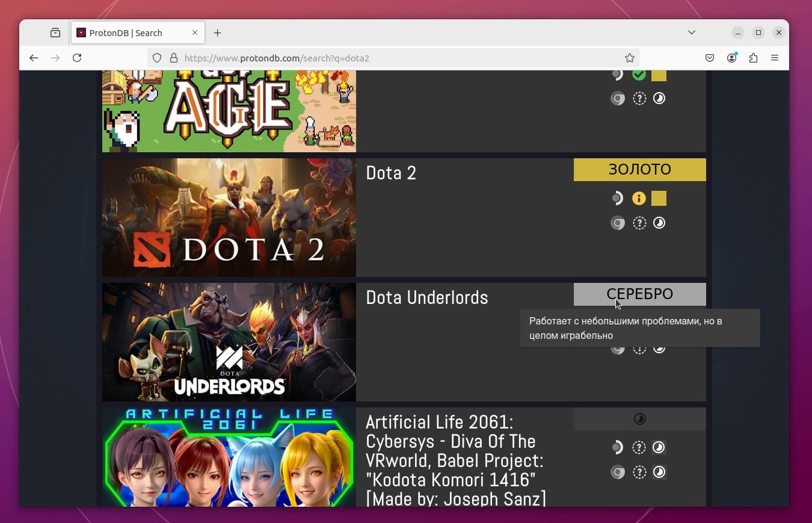Minimize the Firefox window
This screenshot has height=523, width=812.
pos(738,32)
